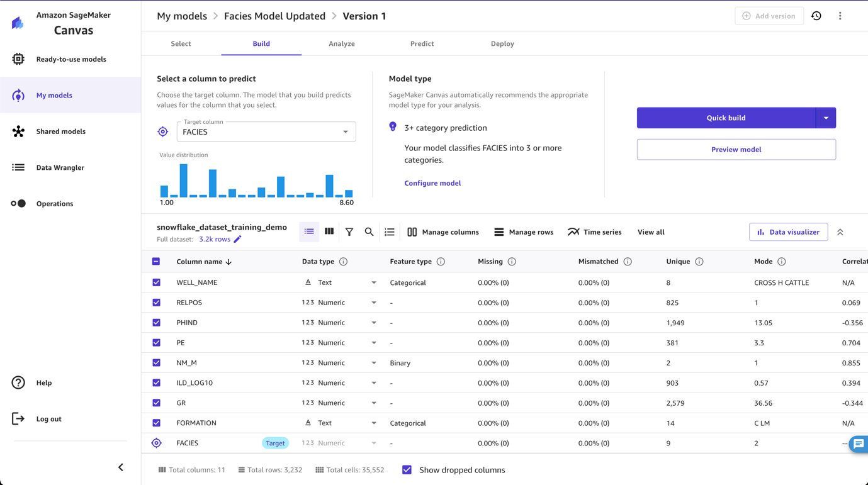Uncheck the RELPOS column checkbox

click(x=156, y=303)
